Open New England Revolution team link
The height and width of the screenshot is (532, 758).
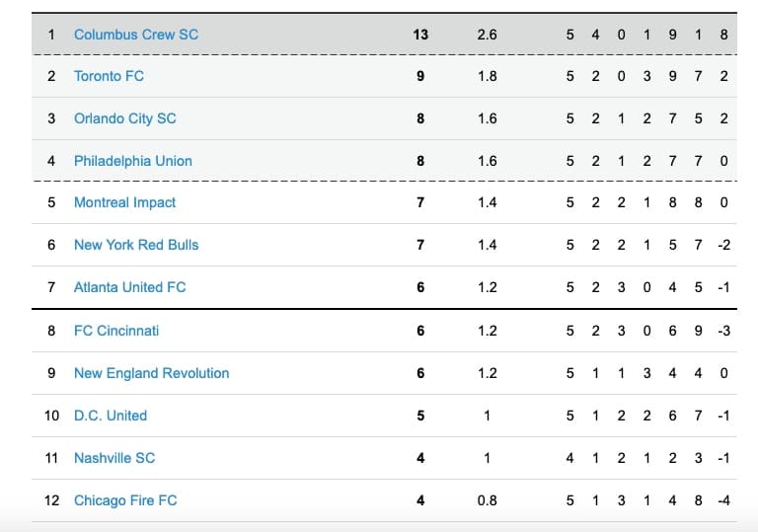click(x=152, y=373)
